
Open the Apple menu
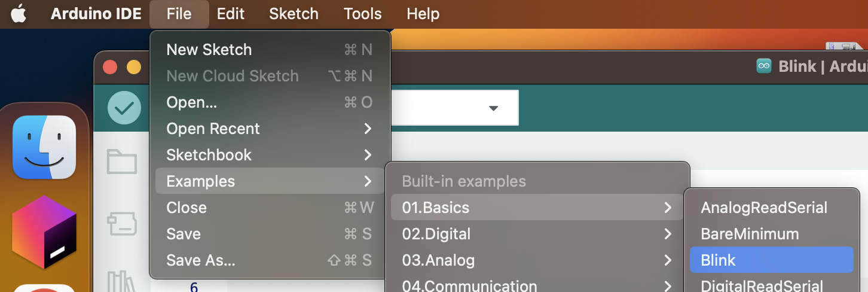pos(19,13)
